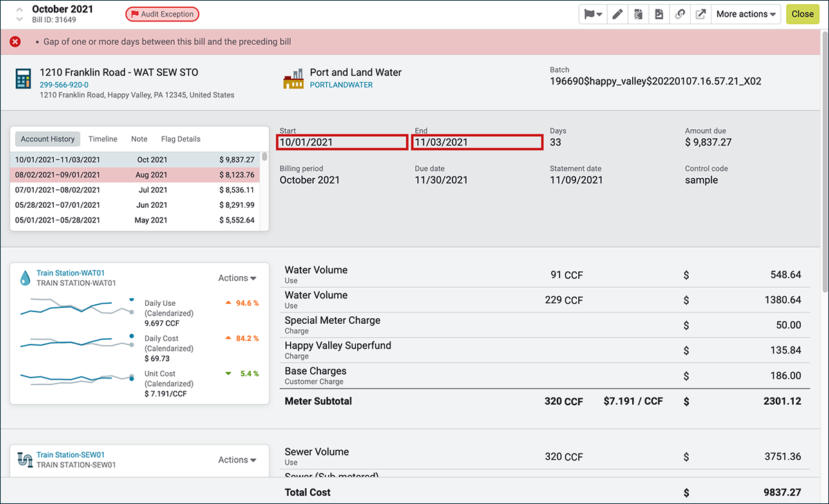Click the Due date value 11/30/2021
Image resolution: width=829 pixels, height=504 pixels.
[x=441, y=180]
